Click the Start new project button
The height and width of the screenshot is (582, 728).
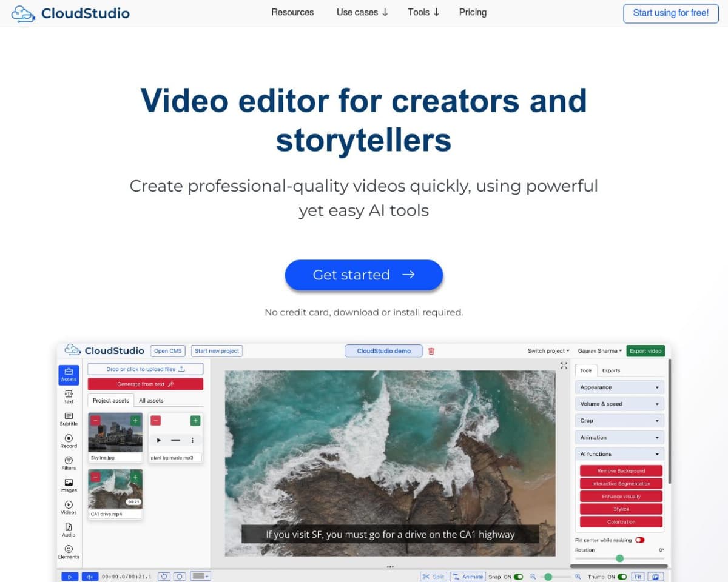[217, 351]
